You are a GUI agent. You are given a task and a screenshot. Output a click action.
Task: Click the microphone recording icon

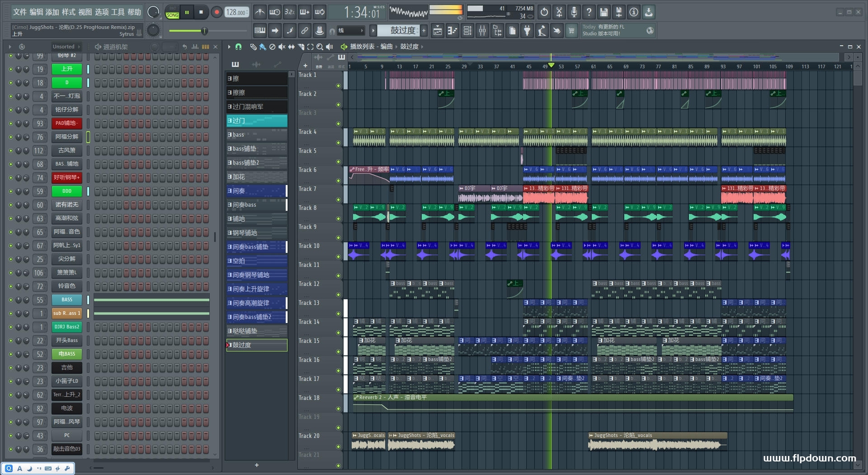(x=574, y=12)
